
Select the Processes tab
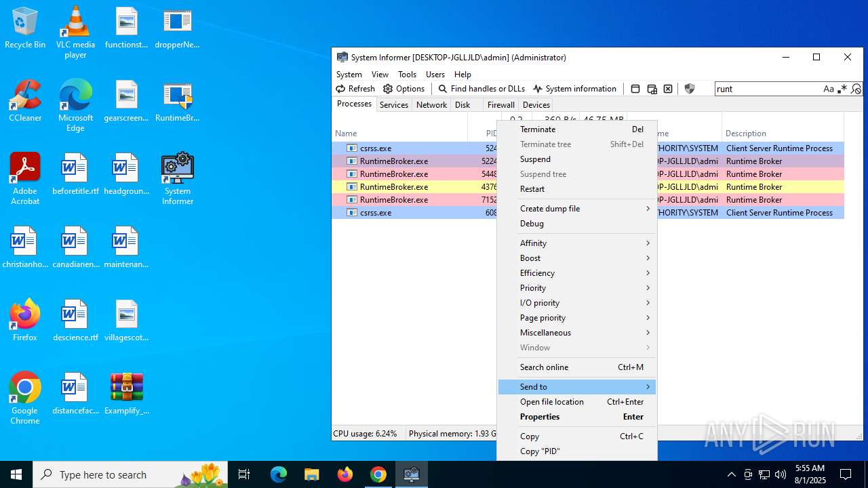pyautogui.click(x=355, y=104)
